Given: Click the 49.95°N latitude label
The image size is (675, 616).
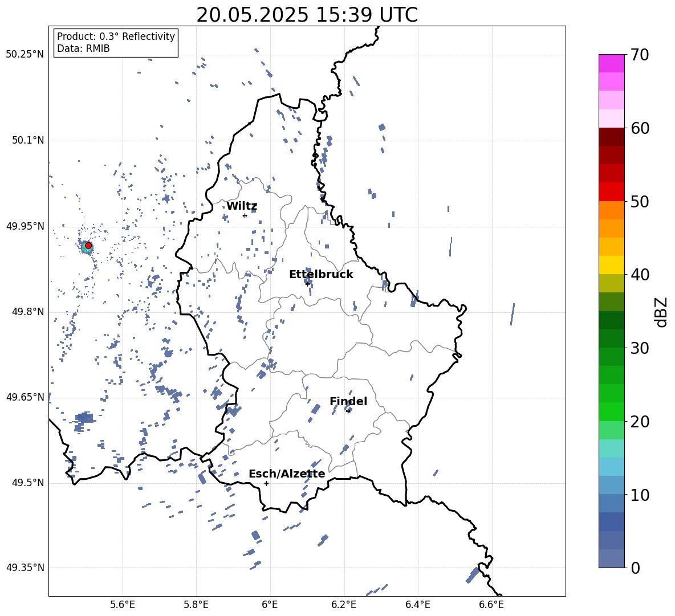Looking at the screenshot, I should pos(25,226).
